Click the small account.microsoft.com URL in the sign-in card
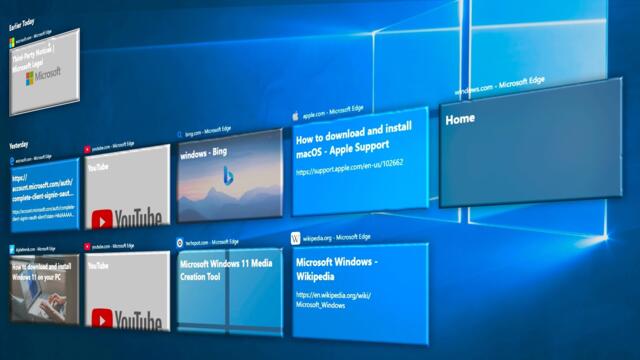640x360 pixels. [x=44, y=213]
